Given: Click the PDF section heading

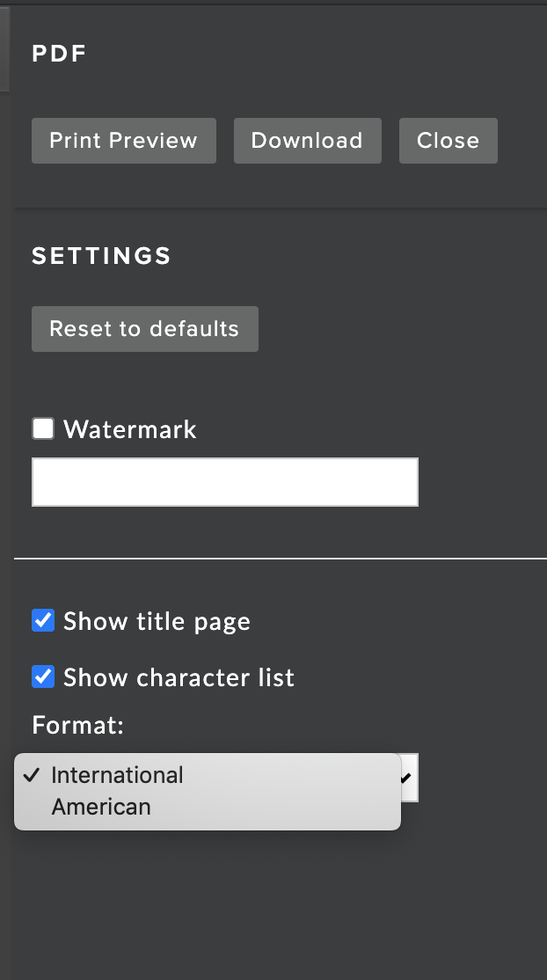Looking at the screenshot, I should (60, 54).
